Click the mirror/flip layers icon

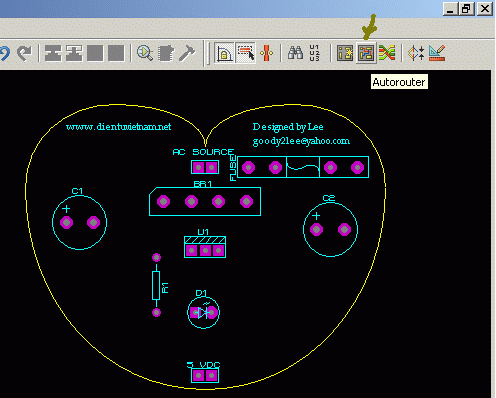pos(416,53)
